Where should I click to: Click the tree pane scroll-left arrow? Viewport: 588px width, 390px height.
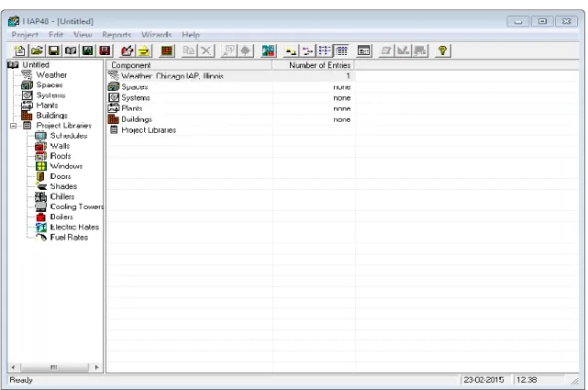pyautogui.click(x=14, y=367)
